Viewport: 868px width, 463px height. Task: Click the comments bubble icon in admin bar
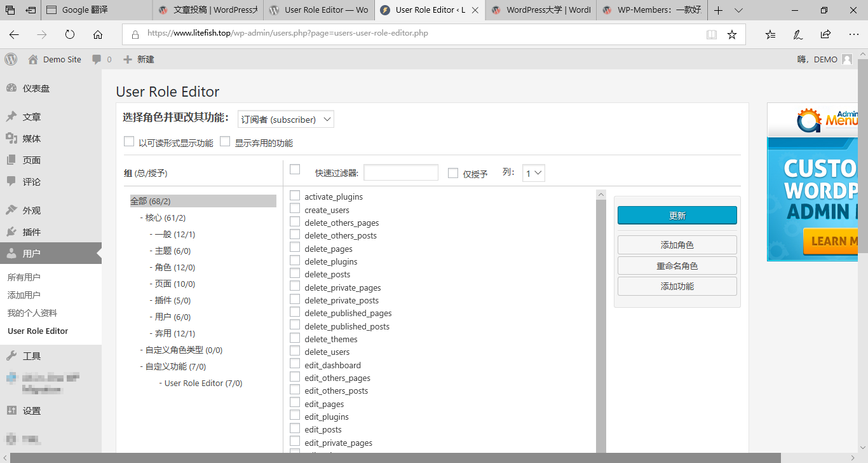[x=97, y=59]
